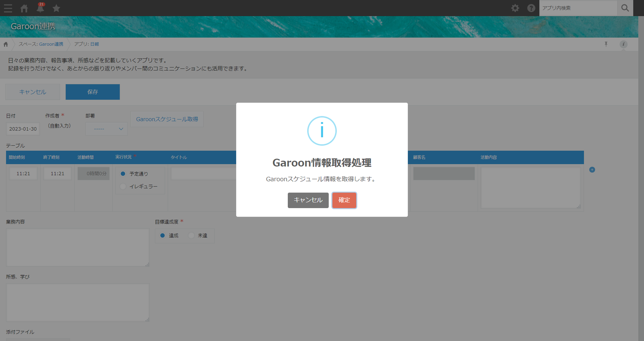The height and width of the screenshot is (341, 644).
Task: Click Garoonスケジュール取得 button
Action: (x=167, y=119)
